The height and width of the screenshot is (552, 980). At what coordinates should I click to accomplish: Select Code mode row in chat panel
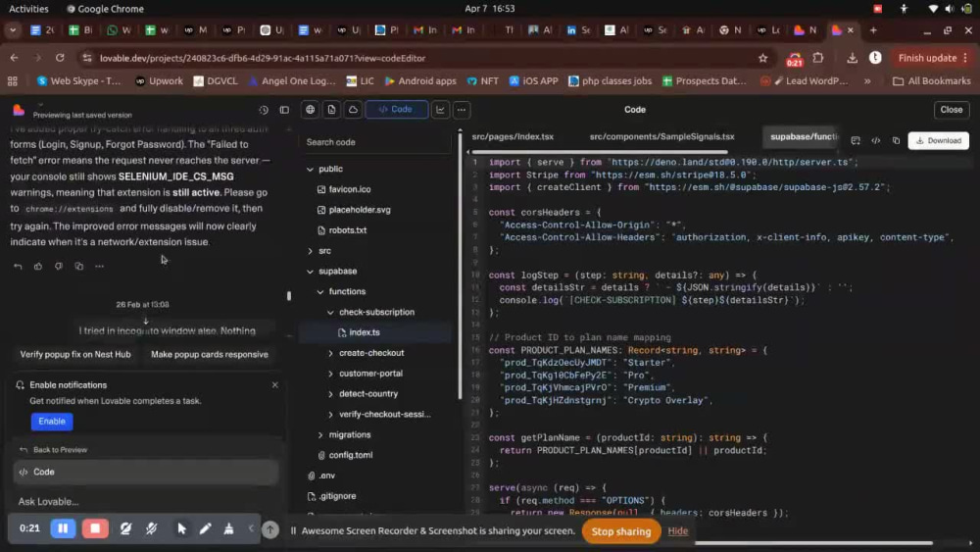point(146,472)
